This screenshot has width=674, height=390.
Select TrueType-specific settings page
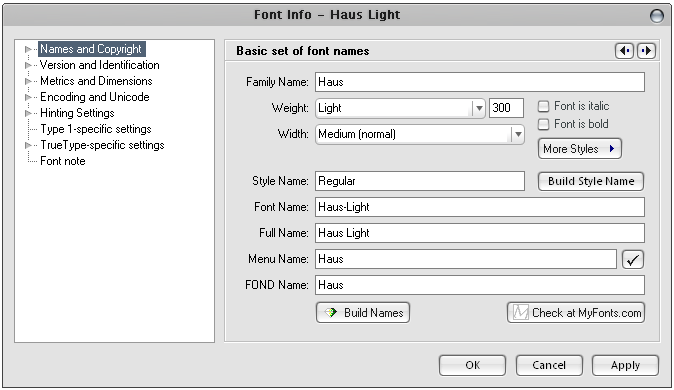point(102,145)
